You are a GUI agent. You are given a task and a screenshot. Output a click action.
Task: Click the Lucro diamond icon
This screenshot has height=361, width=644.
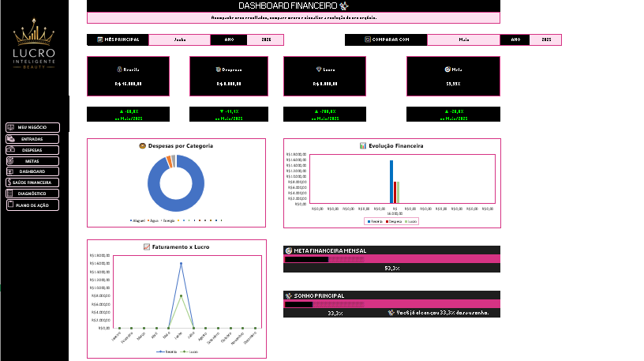coord(319,70)
